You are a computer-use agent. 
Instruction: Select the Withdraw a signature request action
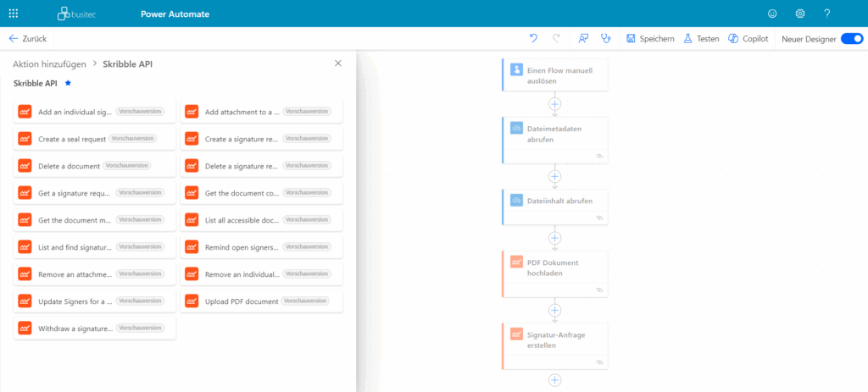tap(95, 329)
